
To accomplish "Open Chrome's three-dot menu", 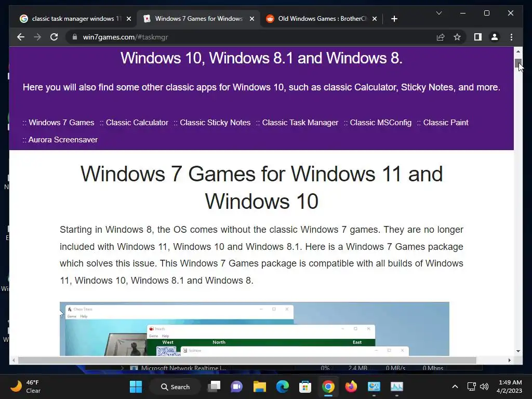I will (511, 37).
